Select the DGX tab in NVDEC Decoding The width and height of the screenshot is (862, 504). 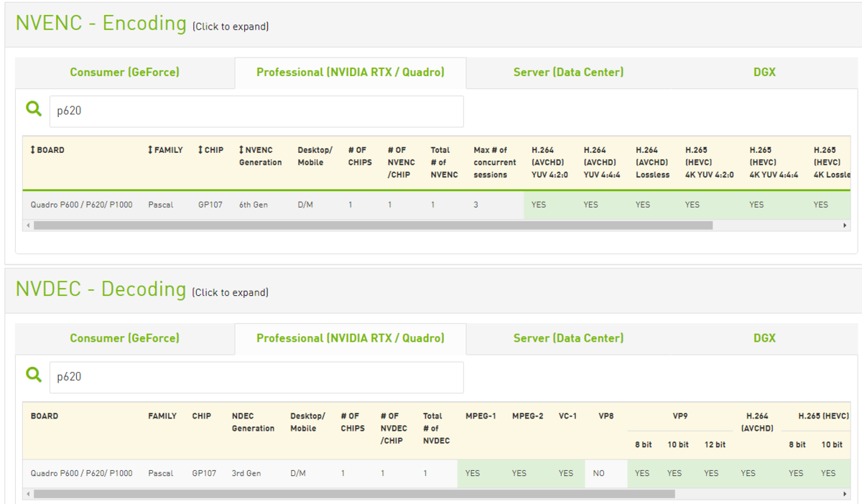(764, 338)
